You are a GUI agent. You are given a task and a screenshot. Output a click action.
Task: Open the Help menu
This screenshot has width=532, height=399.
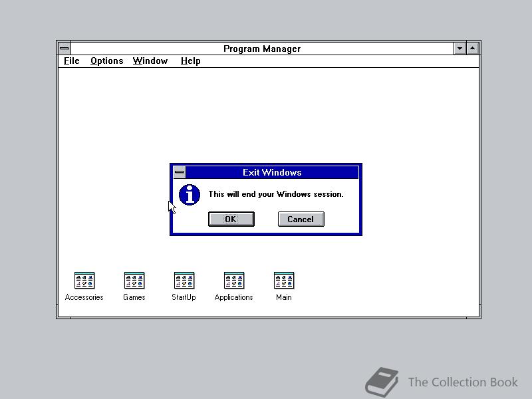click(x=191, y=61)
